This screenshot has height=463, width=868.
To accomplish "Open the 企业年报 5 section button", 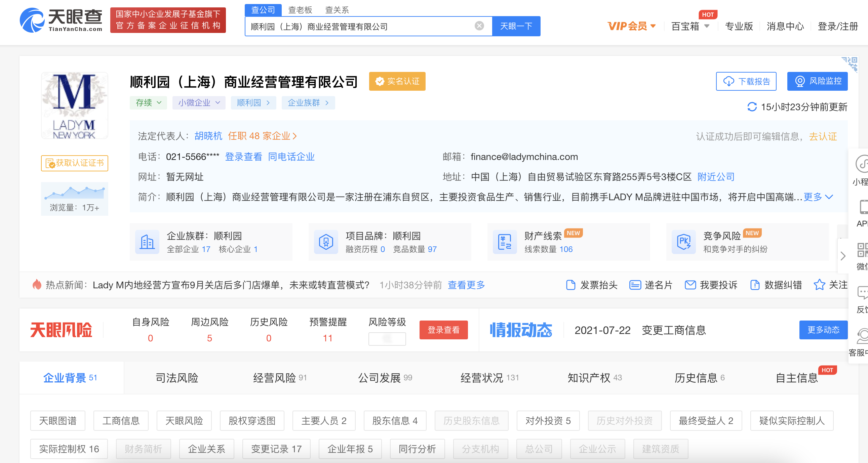I will 350,449.
